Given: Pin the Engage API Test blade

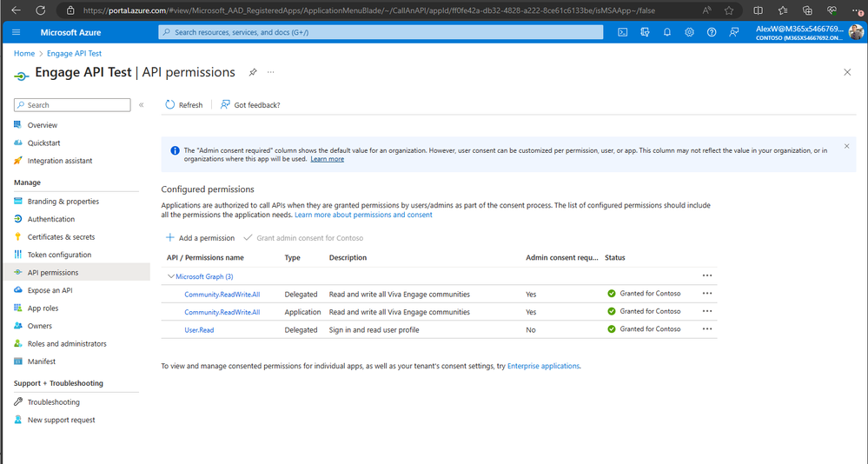Looking at the screenshot, I should point(253,72).
